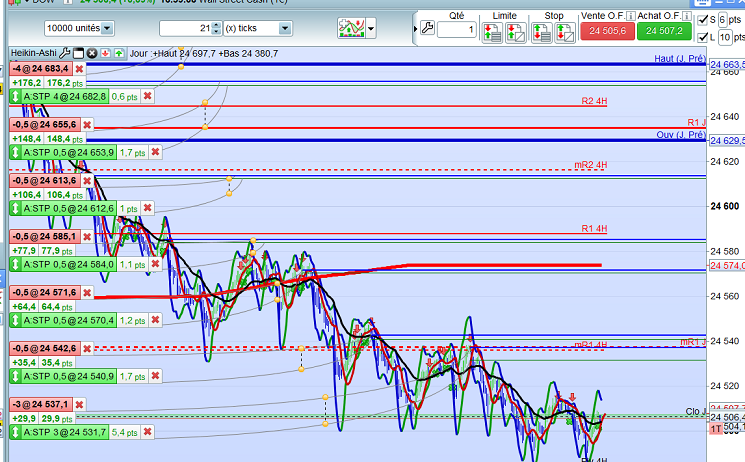Click R2 4H resistance label

594,101
